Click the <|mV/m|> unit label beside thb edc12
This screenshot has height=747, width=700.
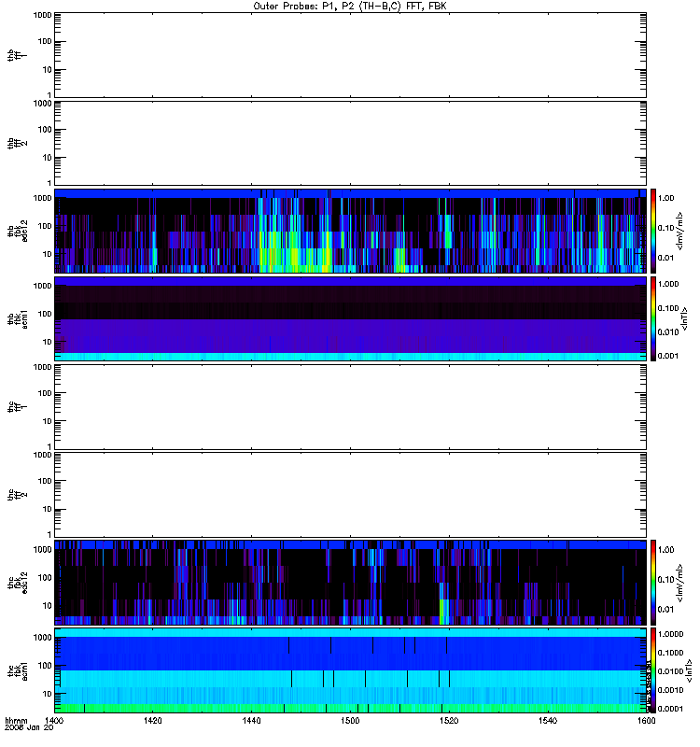[x=680, y=231]
